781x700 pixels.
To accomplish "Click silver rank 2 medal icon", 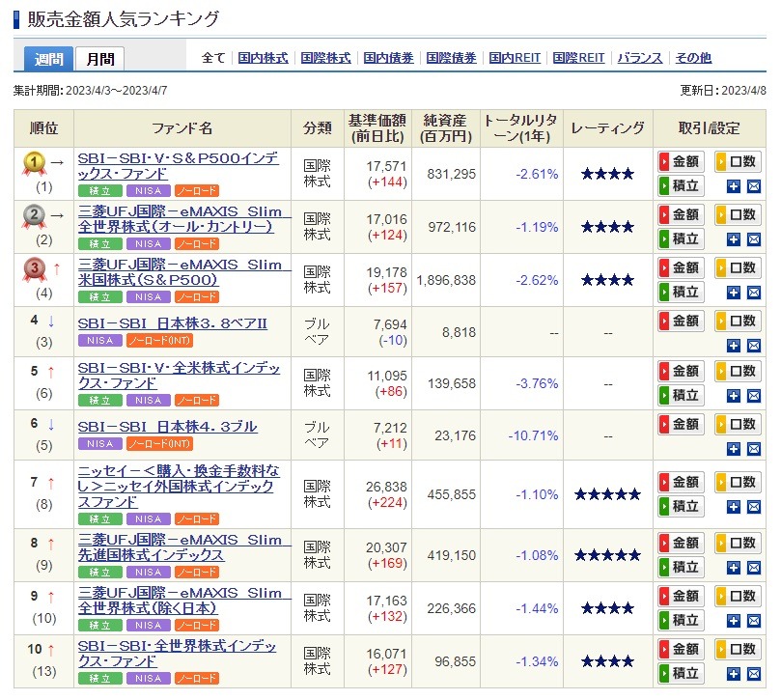I will click(34, 216).
